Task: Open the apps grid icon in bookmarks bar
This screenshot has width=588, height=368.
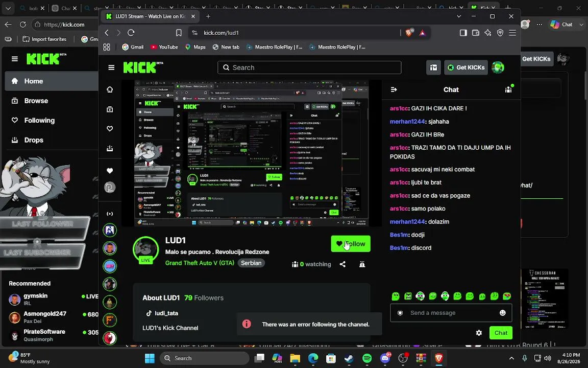Action: 107,47
